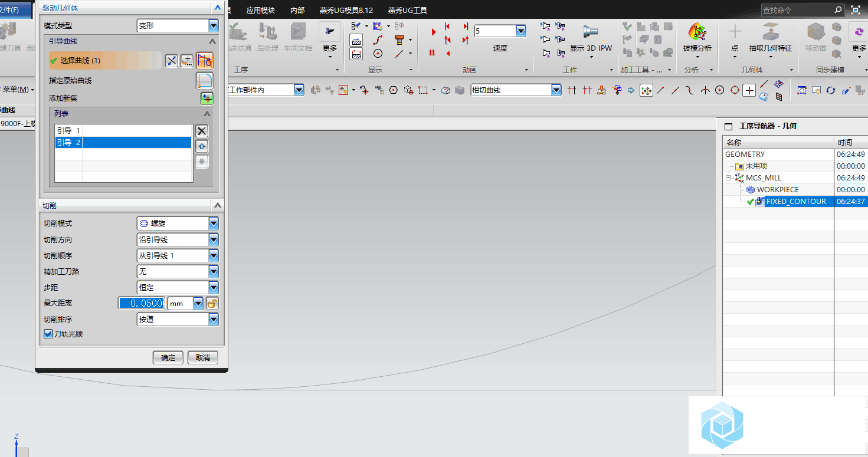Open the 步距 dropdown showing 恒定

(x=178, y=287)
